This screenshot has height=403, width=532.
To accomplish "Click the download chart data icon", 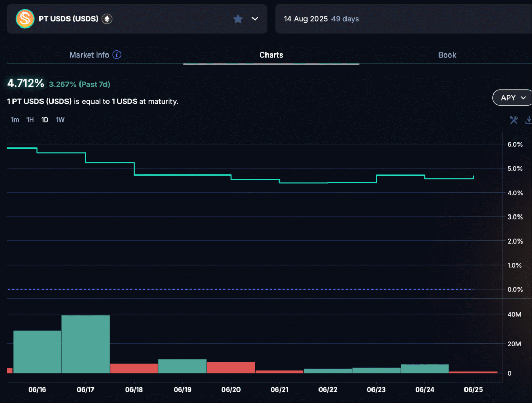I will pos(528,120).
